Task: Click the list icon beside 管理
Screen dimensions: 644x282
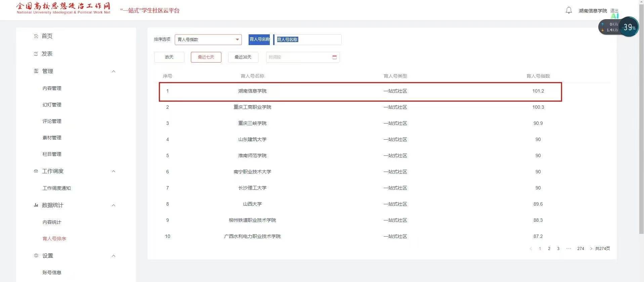Action: [x=36, y=71]
